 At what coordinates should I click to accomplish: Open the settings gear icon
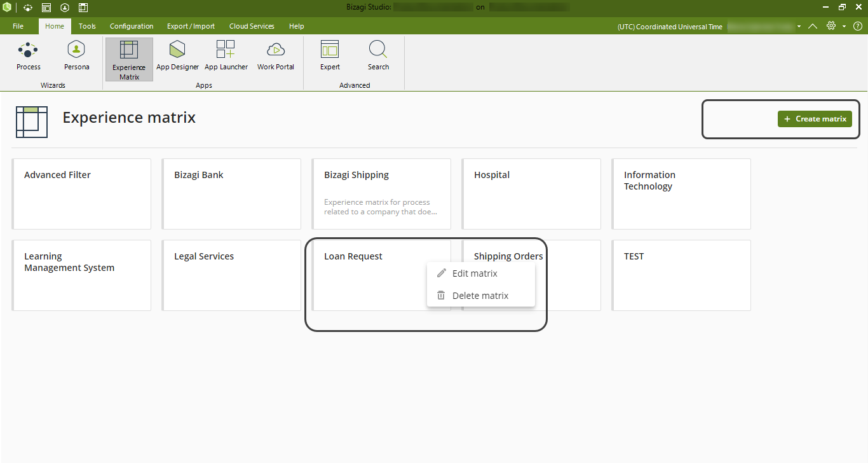(x=831, y=26)
